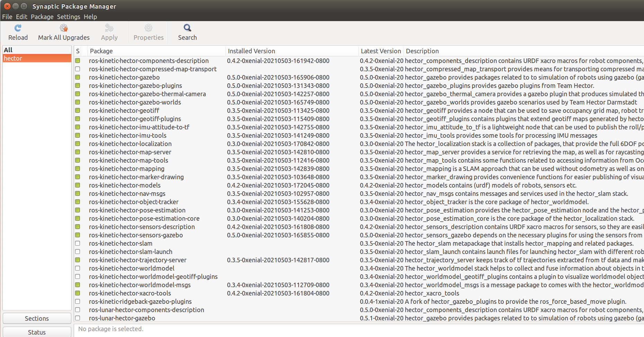
Task: Toggle status box of ros-kinetic-hector-worldmodel-geotiff-plugins
Action: pos(78,276)
